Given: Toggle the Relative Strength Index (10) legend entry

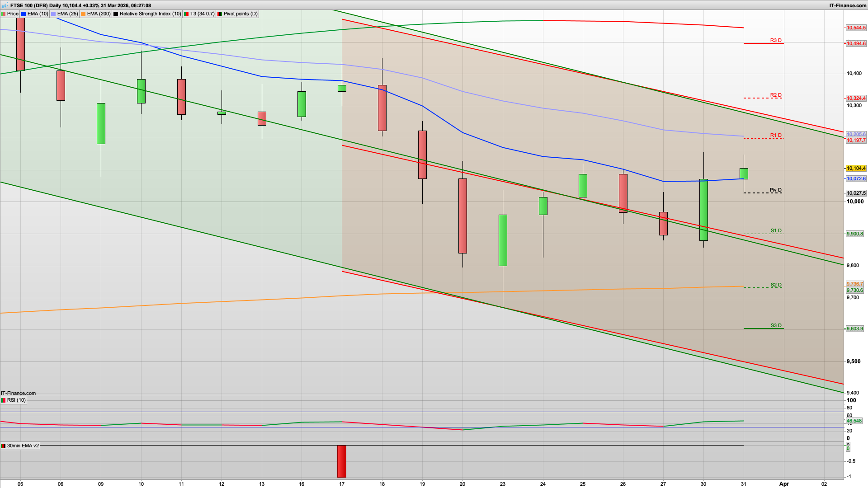Looking at the screenshot, I should [149, 14].
